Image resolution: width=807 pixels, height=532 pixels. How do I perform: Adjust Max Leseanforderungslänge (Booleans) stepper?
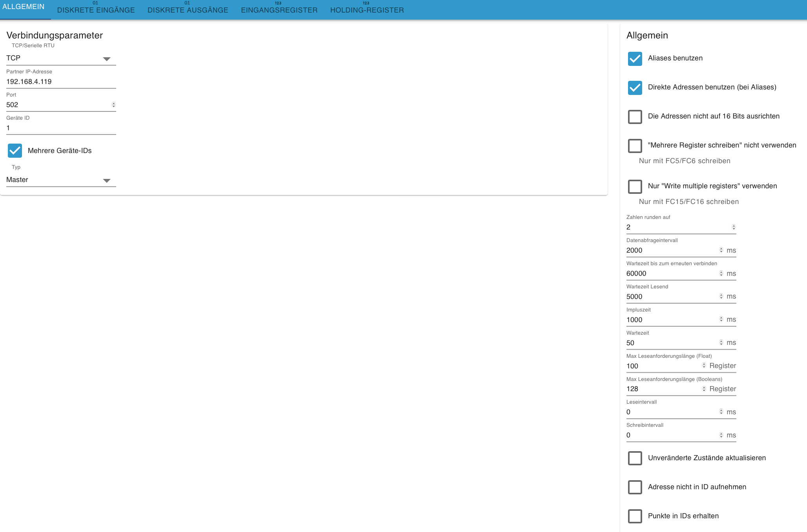(704, 389)
